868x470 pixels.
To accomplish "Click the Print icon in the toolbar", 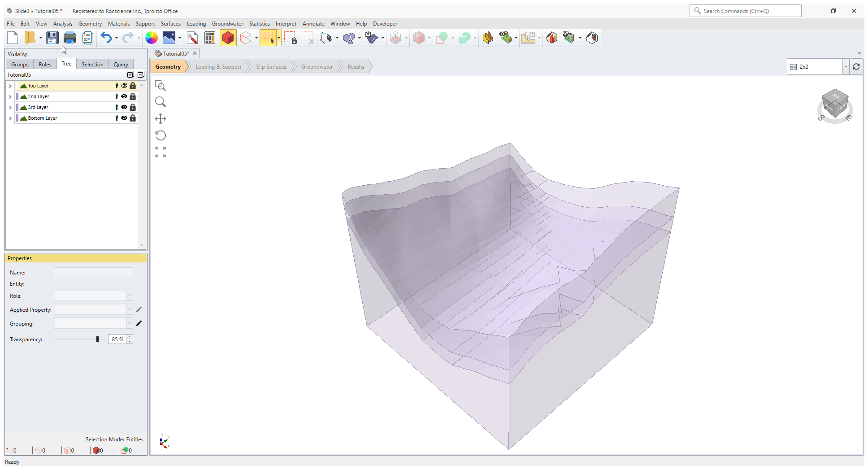I will [x=69, y=38].
